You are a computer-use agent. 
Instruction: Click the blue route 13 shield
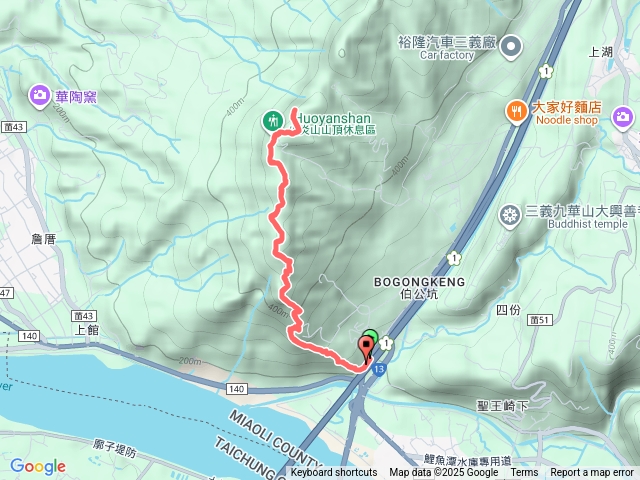tap(379, 370)
